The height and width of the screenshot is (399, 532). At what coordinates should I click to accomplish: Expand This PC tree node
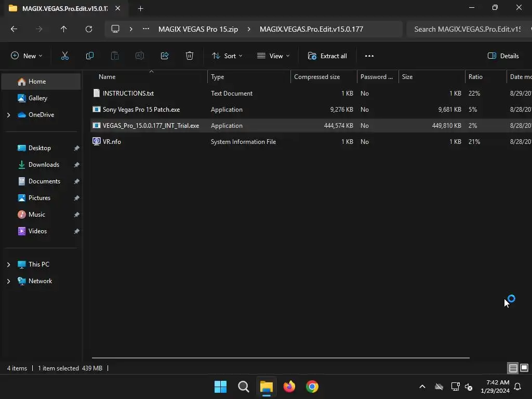9,264
